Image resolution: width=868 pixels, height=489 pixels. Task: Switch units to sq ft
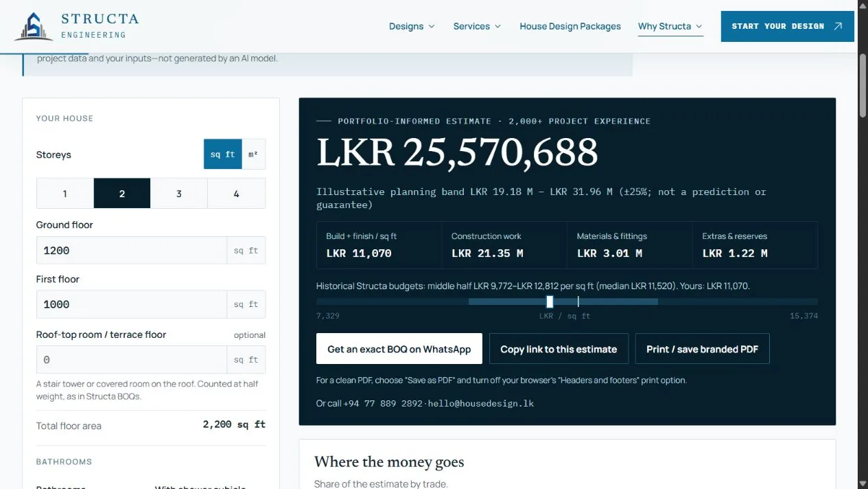pos(223,155)
